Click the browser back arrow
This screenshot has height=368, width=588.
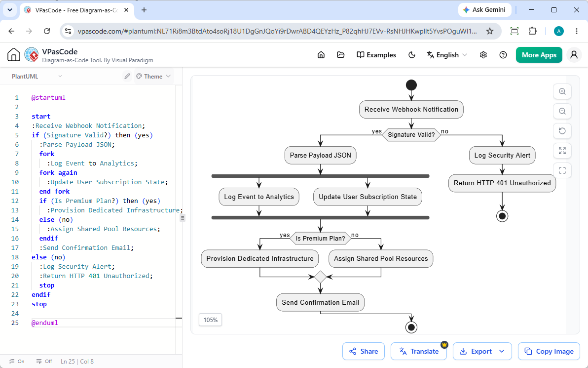click(x=12, y=31)
